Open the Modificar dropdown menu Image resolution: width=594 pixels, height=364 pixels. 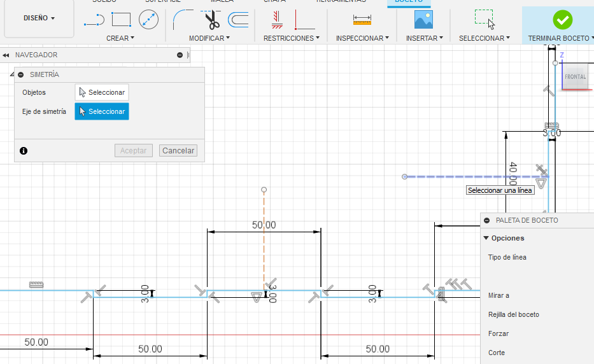pyautogui.click(x=209, y=38)
